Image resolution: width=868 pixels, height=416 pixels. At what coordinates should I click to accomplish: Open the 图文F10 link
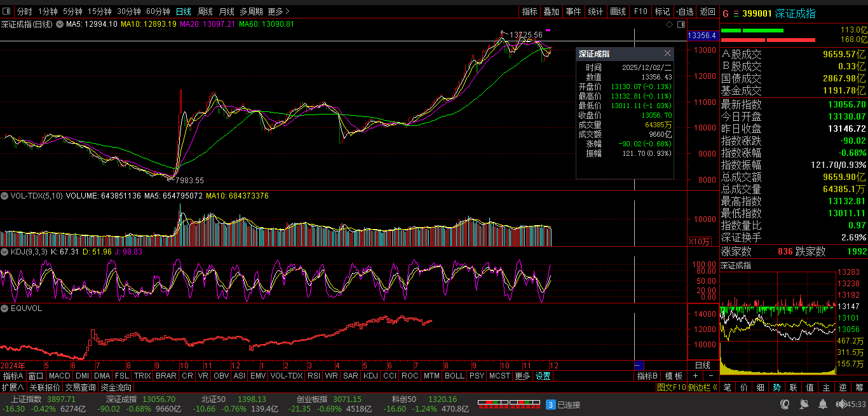tap(672, 387)
